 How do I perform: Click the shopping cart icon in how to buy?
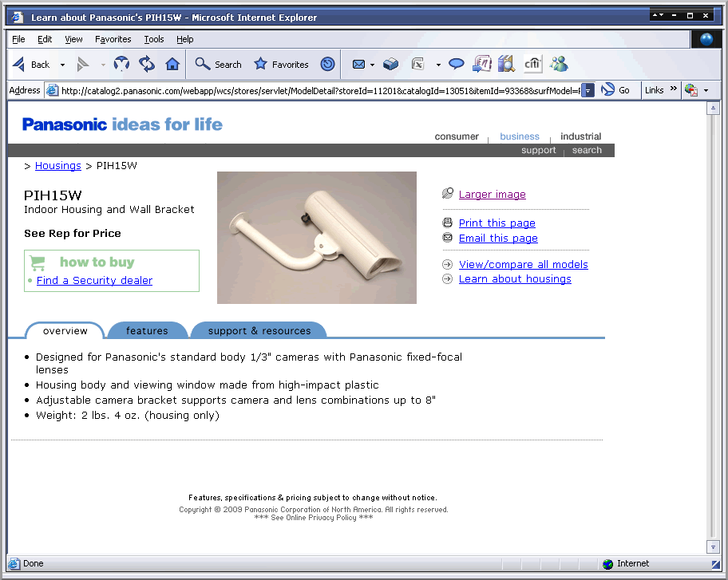(x=38, y=263)
